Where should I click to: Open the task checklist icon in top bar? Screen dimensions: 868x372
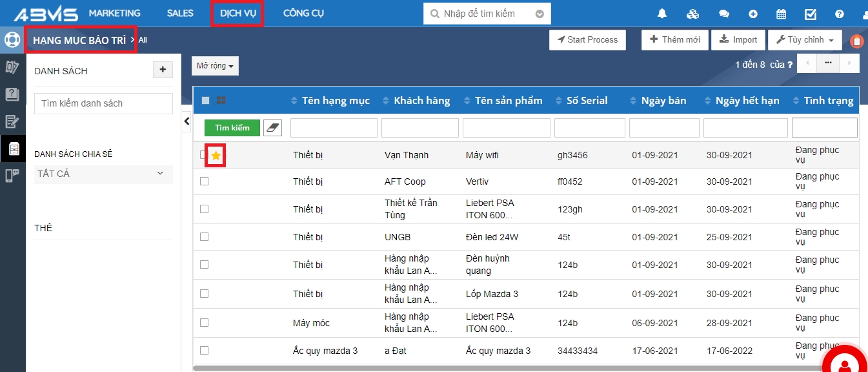coord(811,14)
